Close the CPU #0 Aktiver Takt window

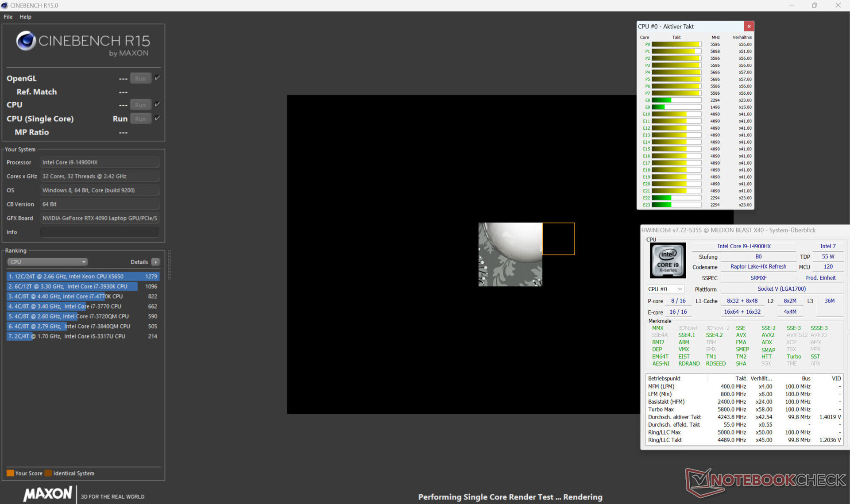[x=749, y=27]
